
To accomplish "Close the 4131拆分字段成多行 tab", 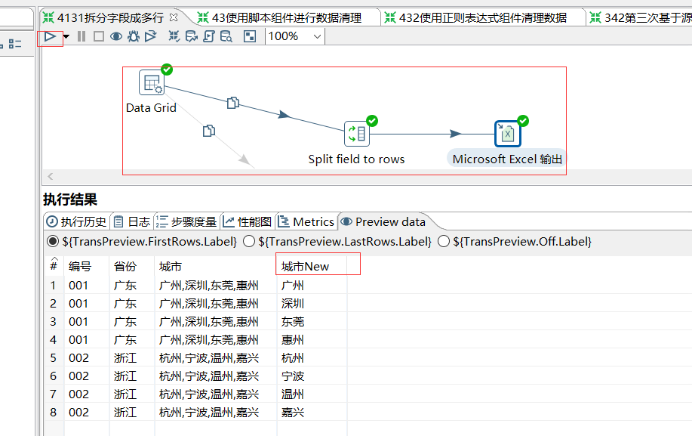I will coord(174,17).
